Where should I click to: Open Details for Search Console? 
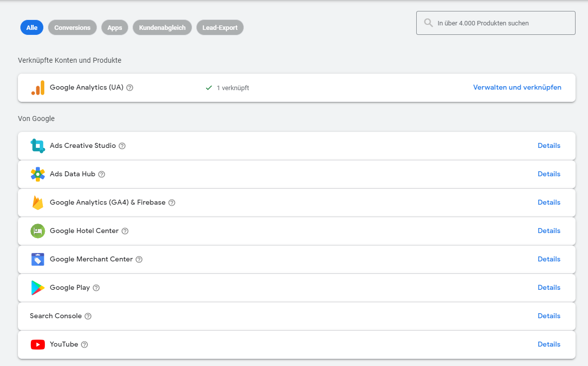point(549,316)
